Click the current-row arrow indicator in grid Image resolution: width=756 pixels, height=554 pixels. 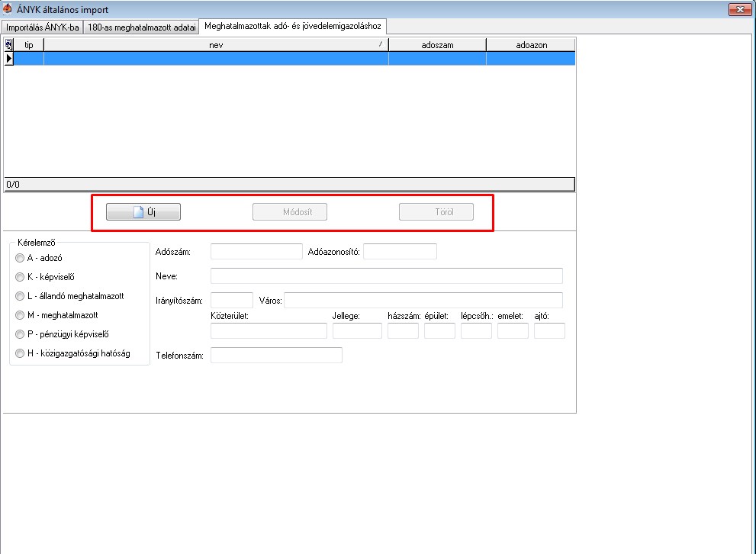pos(9,58)
